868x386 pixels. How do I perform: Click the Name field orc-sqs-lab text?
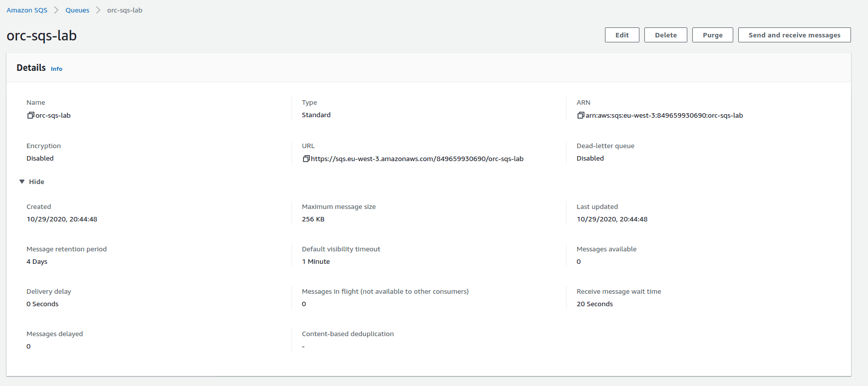tap(53, 115)
